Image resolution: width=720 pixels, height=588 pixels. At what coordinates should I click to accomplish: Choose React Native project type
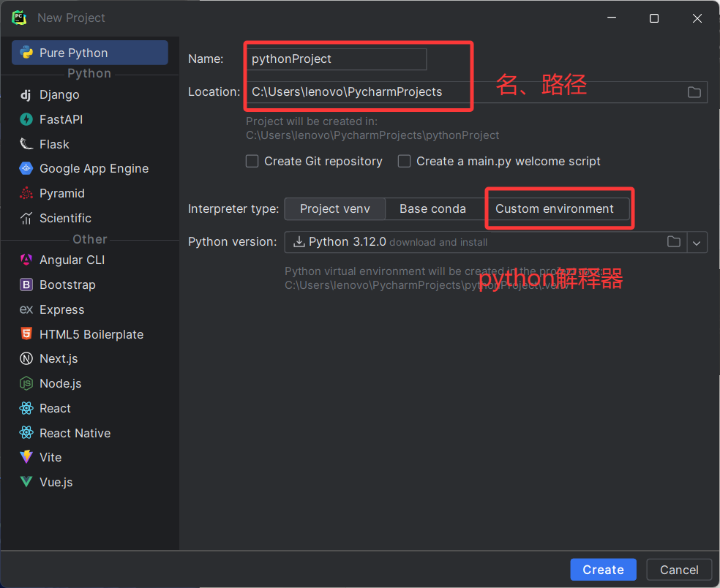pos(89,433)
